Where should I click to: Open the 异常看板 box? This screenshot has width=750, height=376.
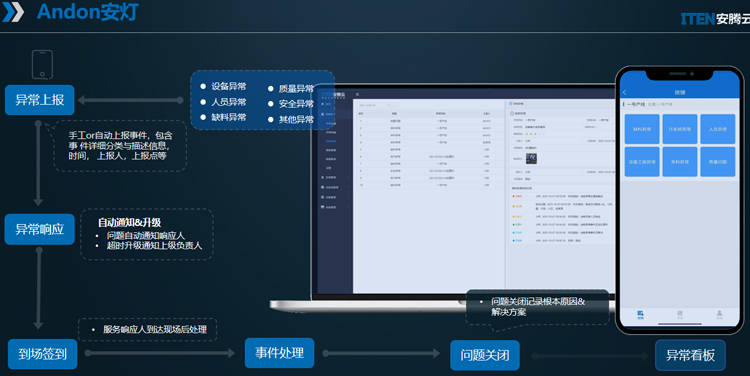click(x=690, y=355)
